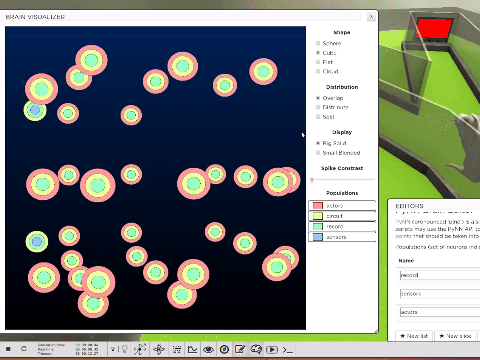The height and width of the screenshot is (360, 480).
Task: Toggle the editors pencil-and-paper icon
Action: pos(240,349)
